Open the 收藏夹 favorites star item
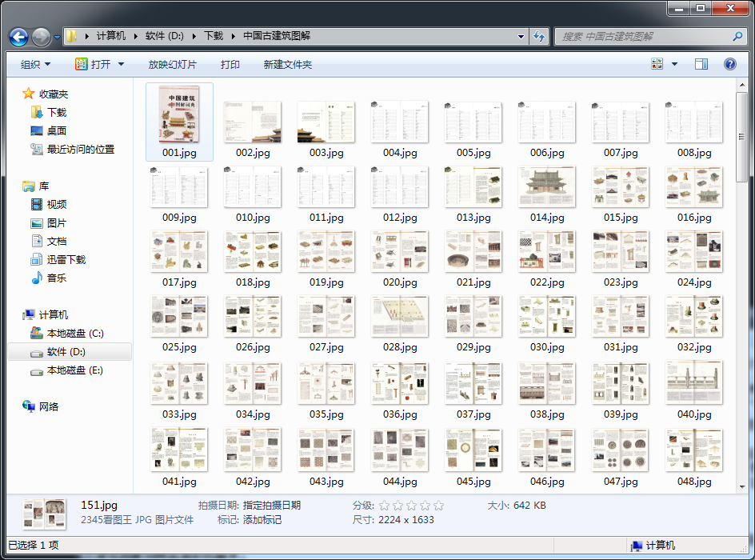This screenshot has height=560, width=755. pos(53,94)
